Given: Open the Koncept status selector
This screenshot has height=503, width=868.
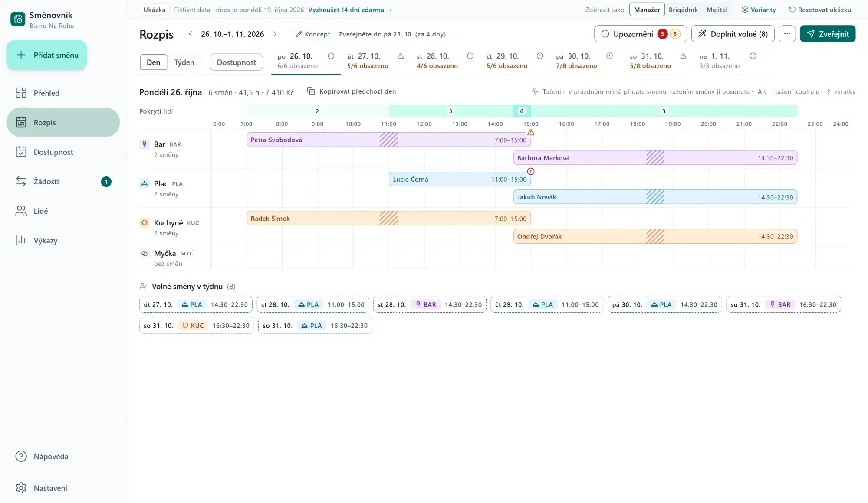Looking at the screenshot, I should coord(313,34).
